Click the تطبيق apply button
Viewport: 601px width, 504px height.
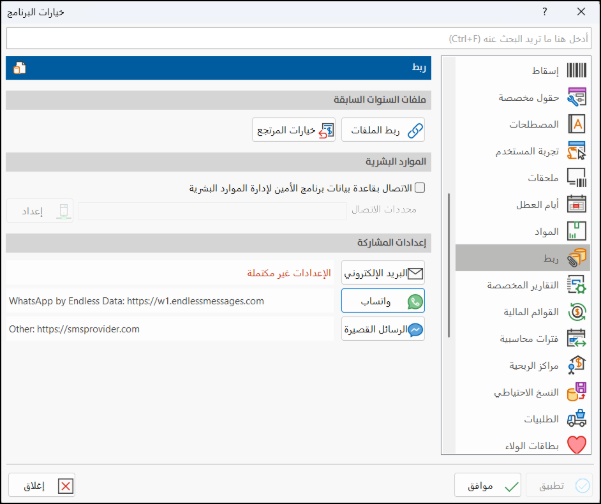coord(559,486)
